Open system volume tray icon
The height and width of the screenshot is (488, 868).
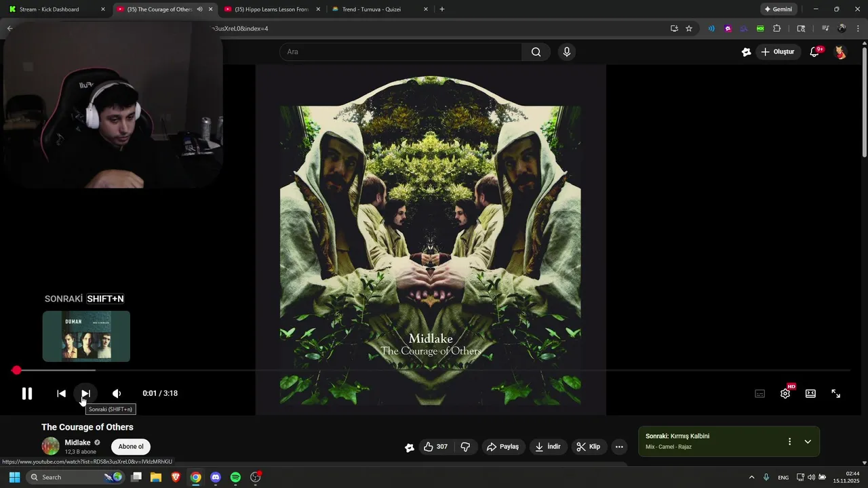click(811, 477)
